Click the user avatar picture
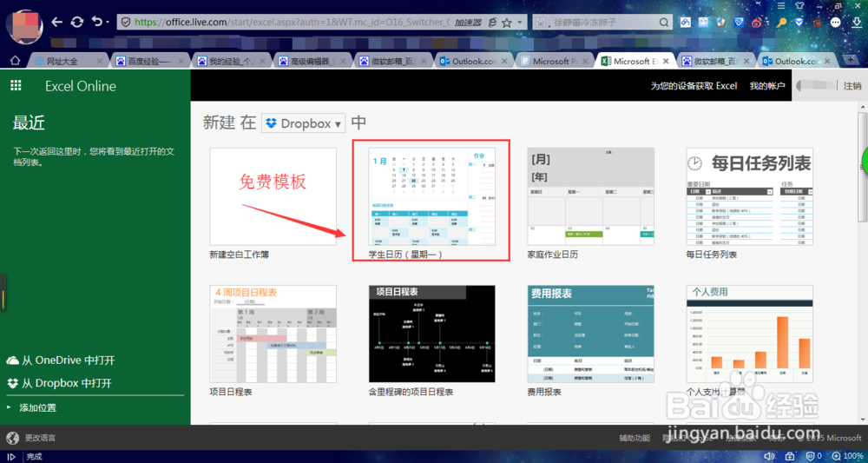The width and height of the screenshot is (868, 463). click(23, 25)
